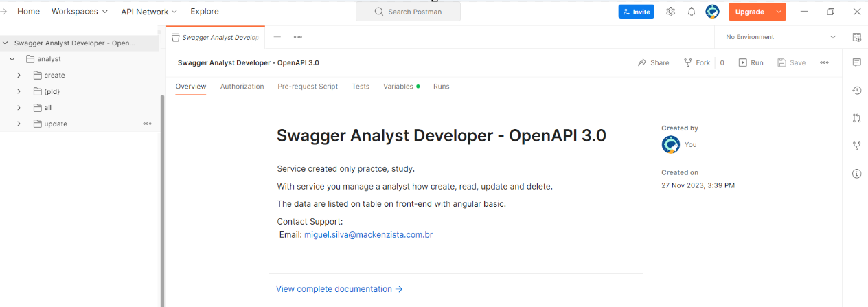This screenshot has width=868, height=307.
Task: Open the API Network dropdown
Action: [x=149, y=12]
